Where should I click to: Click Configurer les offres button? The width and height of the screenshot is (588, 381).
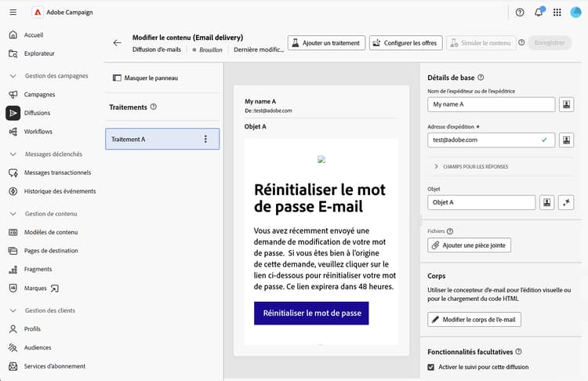point(406,43)
